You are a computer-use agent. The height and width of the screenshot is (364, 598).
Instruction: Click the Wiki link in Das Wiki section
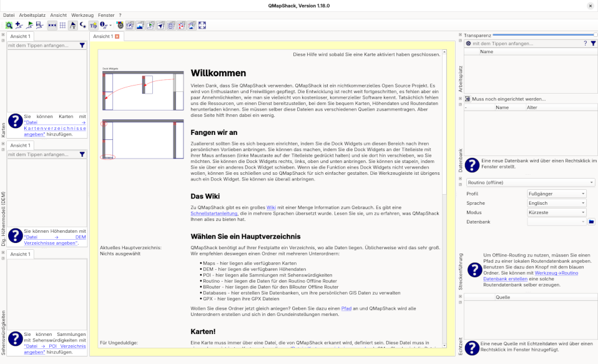coord(271,207)
